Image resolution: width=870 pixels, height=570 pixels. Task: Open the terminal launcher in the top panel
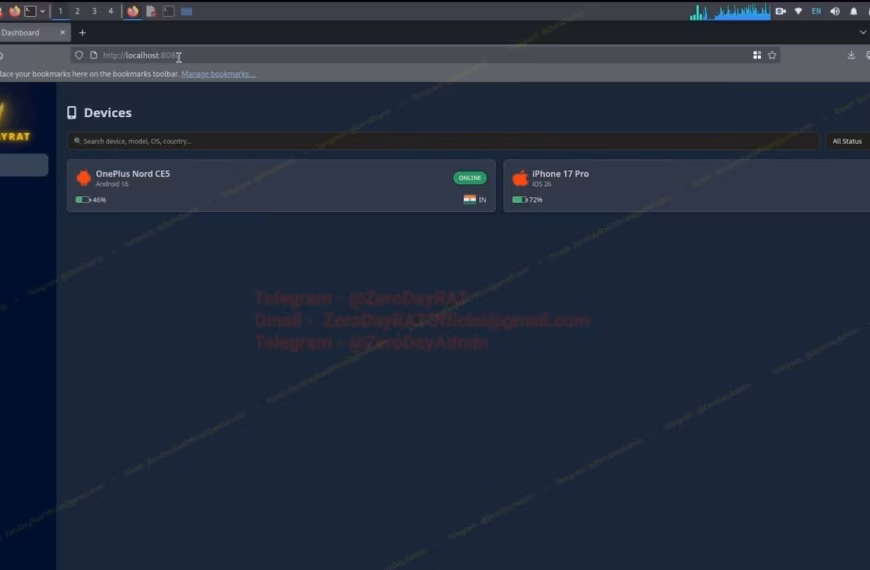click(30, 11)
